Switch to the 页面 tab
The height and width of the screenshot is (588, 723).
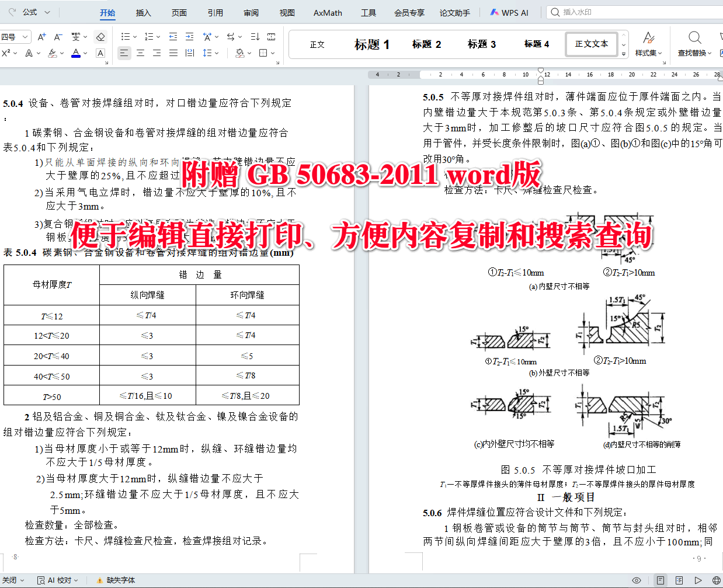coord(179,13)
